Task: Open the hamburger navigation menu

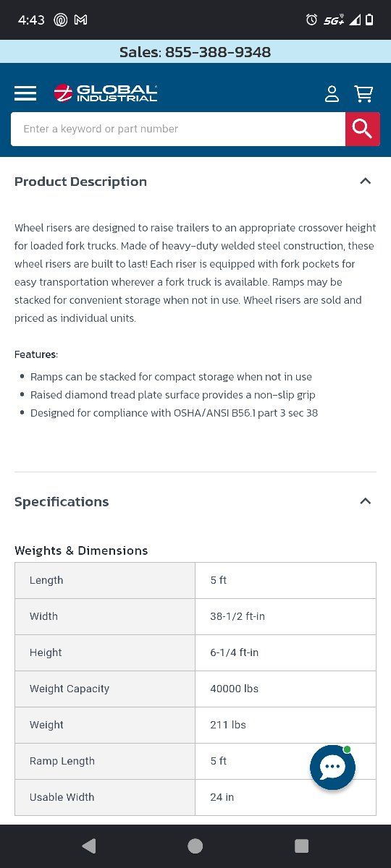Action: 25,93
